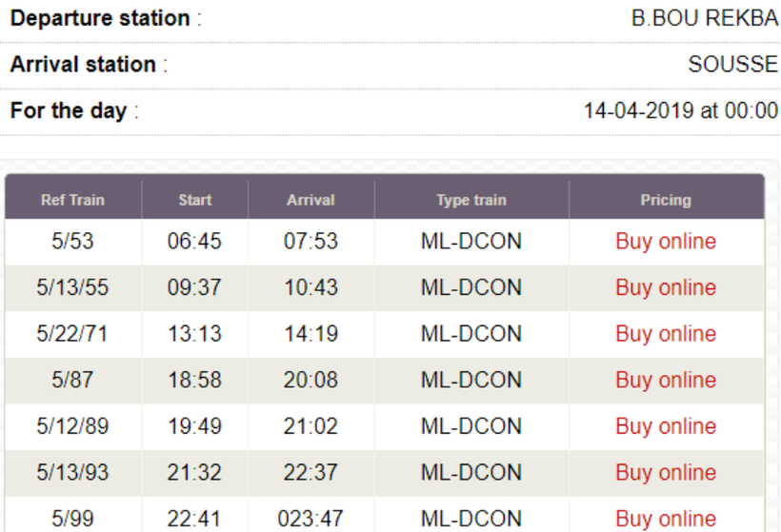Image resolution: width=781 pixels, height=532 pixels.
Task: Select the 5/13/93 train reference cell
Action: pyautogui.click(x=72, y=473)
